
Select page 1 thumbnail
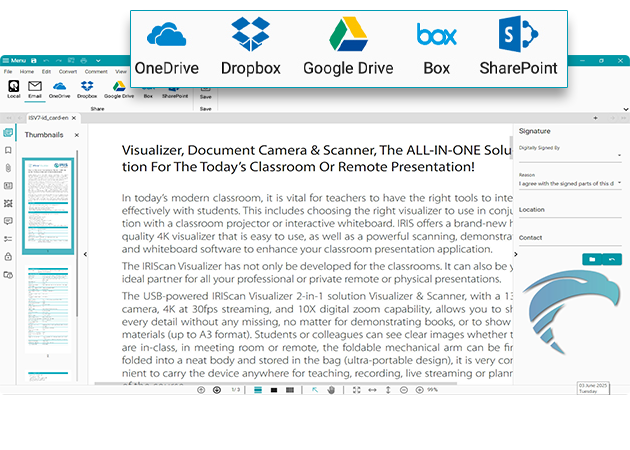(x=48, y=206)
